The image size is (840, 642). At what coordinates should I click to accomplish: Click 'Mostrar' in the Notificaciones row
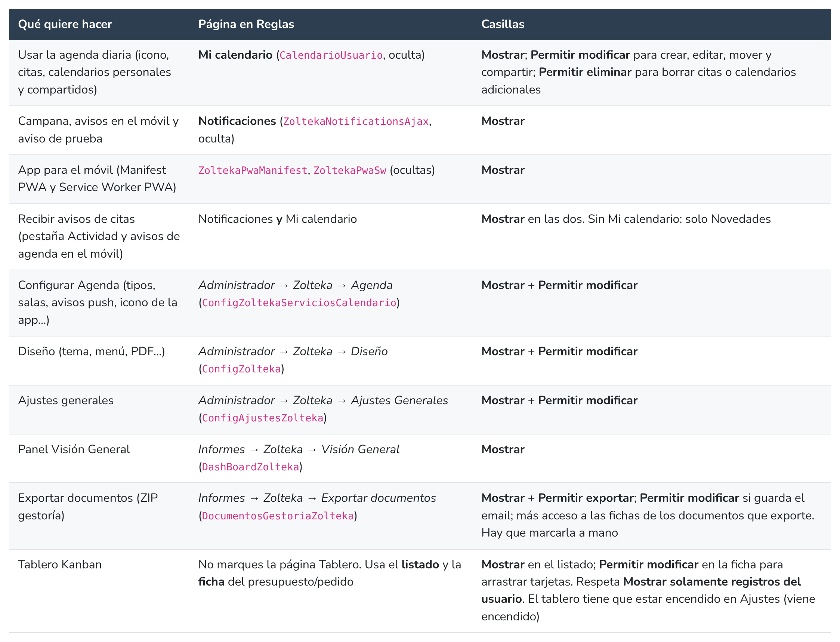click(503, 121)
